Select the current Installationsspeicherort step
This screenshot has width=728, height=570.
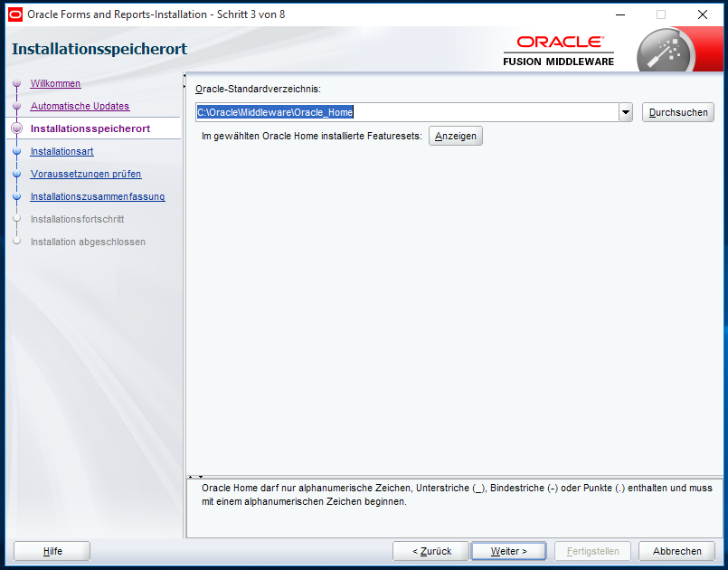tap(90, 128)
